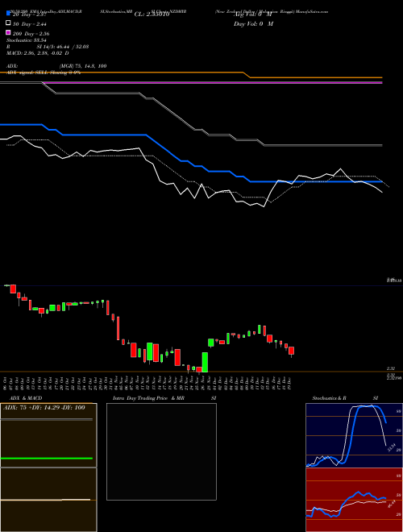Click the 19 Dec date axis label

tap(289, 382)
